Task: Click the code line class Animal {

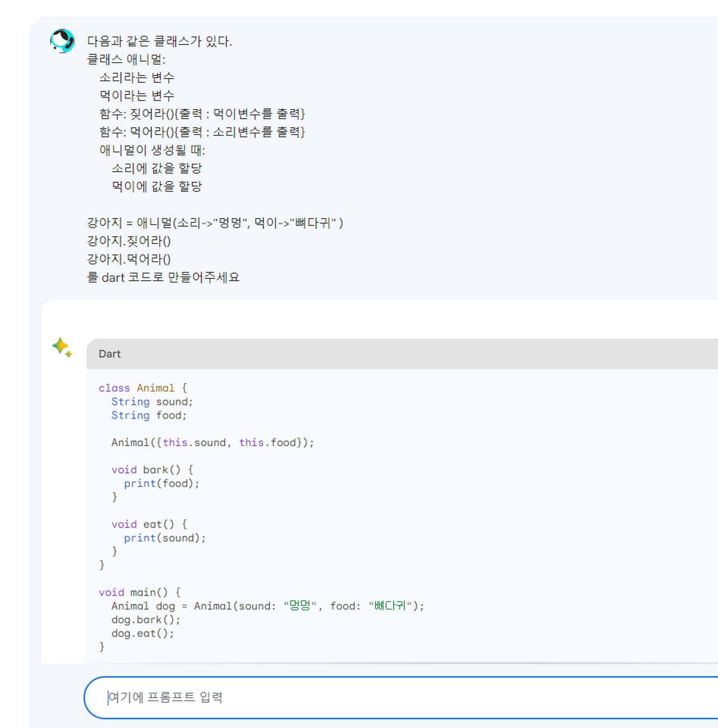Action: coord(143,388)
